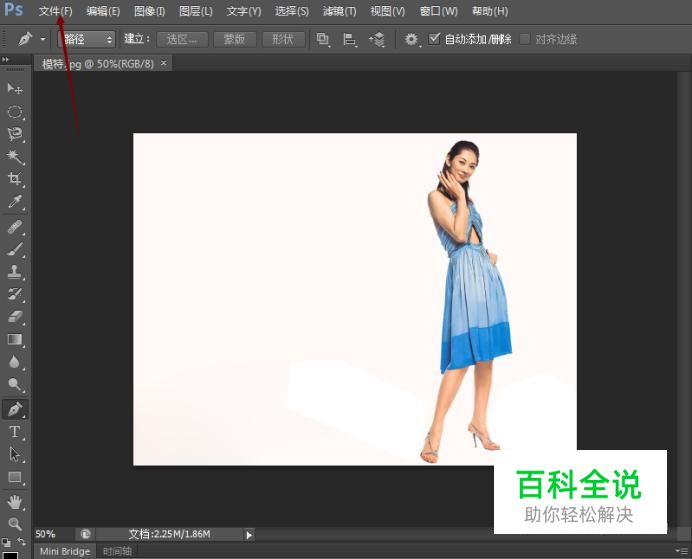Select the Pen tool in toolbox
692x559 pixels.
click(x=15, y=409)
